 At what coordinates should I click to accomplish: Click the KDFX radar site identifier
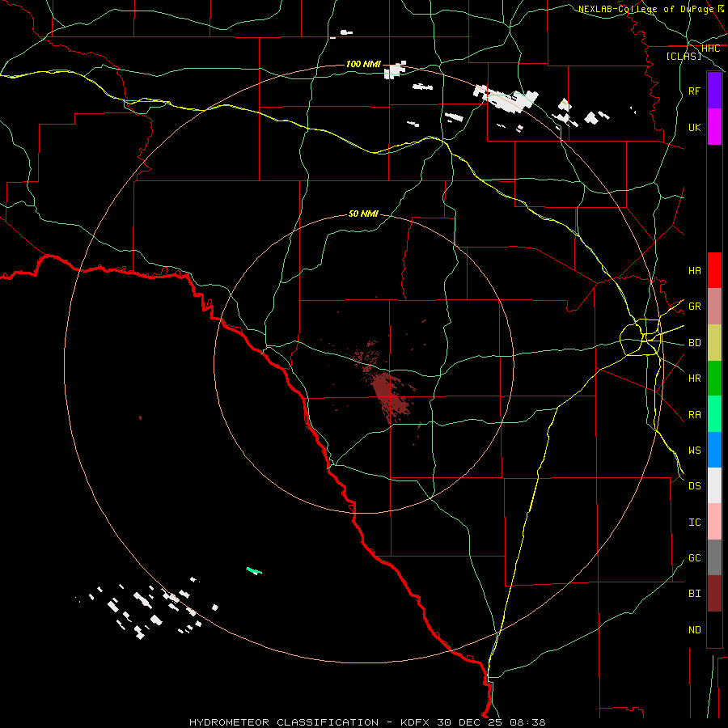click(417, 722)
